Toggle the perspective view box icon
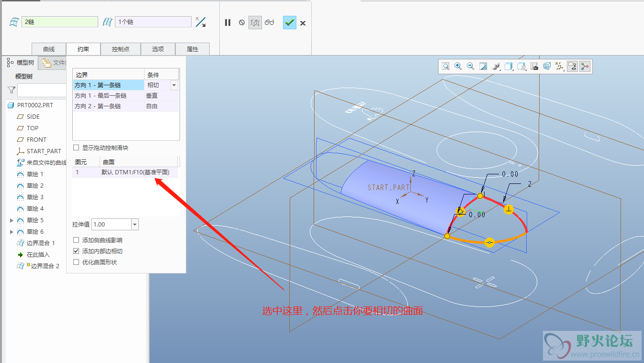 click(546, 67)
